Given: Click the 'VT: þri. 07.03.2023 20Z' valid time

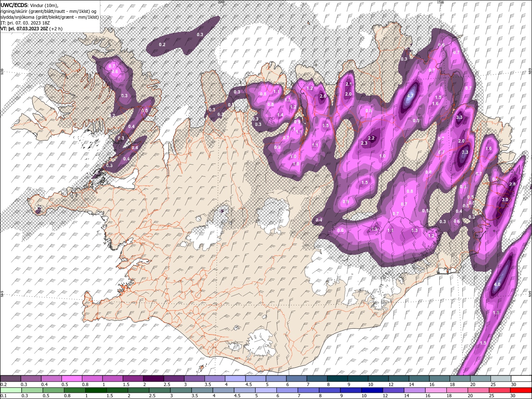Looking at the screenshot, I should click(x=24, y=29).
